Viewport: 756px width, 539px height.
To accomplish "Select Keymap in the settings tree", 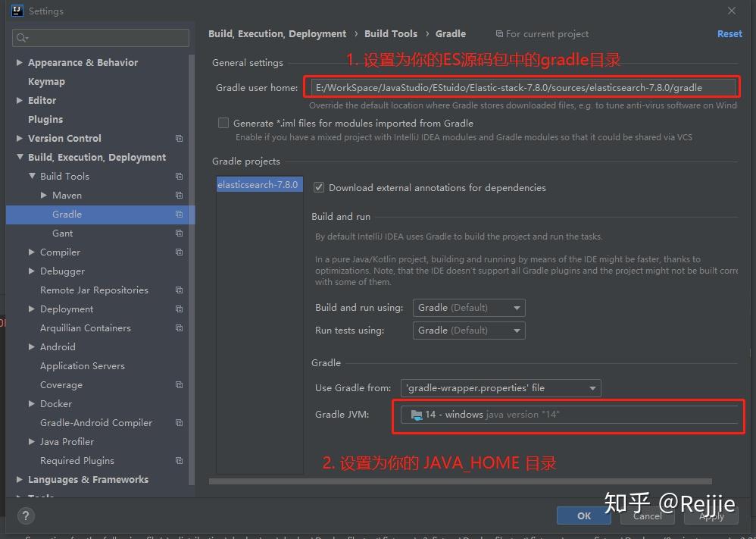I will 46,82.
